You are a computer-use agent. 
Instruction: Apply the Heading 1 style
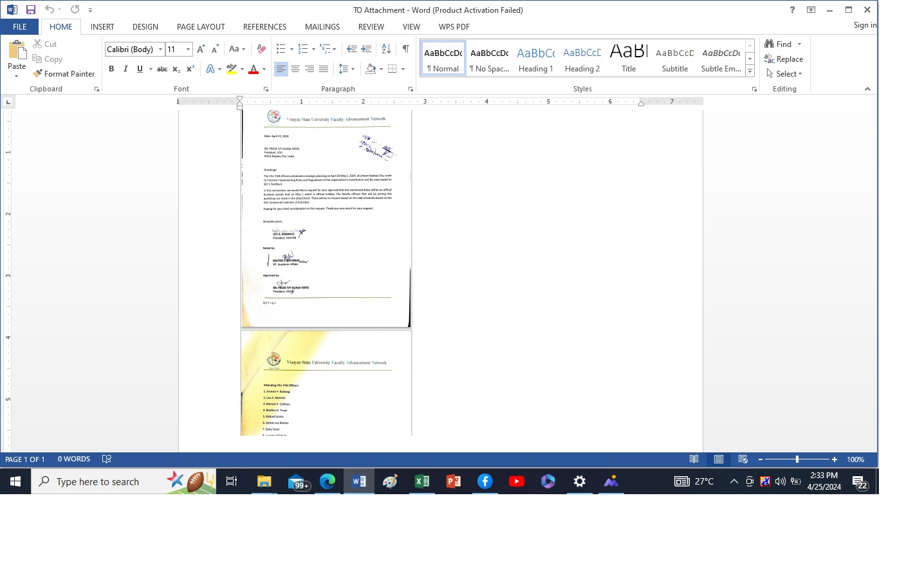tap(535, 59)
